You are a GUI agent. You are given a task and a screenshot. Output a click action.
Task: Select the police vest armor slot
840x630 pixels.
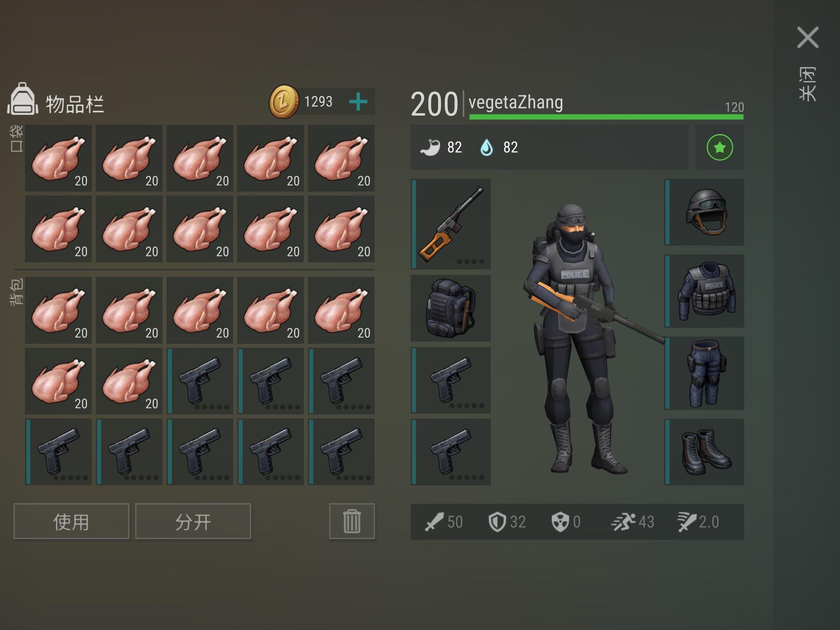pos(704,291)
